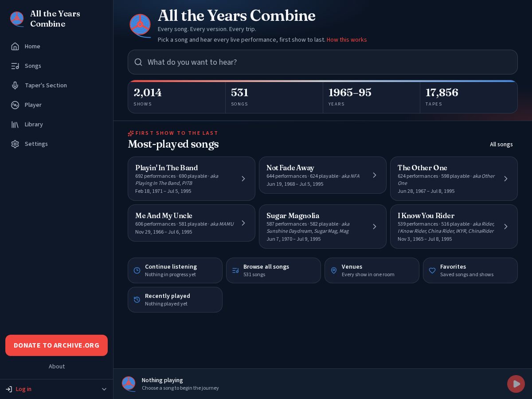Open Taper's Section in the sidebar
Screen dimensions: 532x399
point(57,85)
